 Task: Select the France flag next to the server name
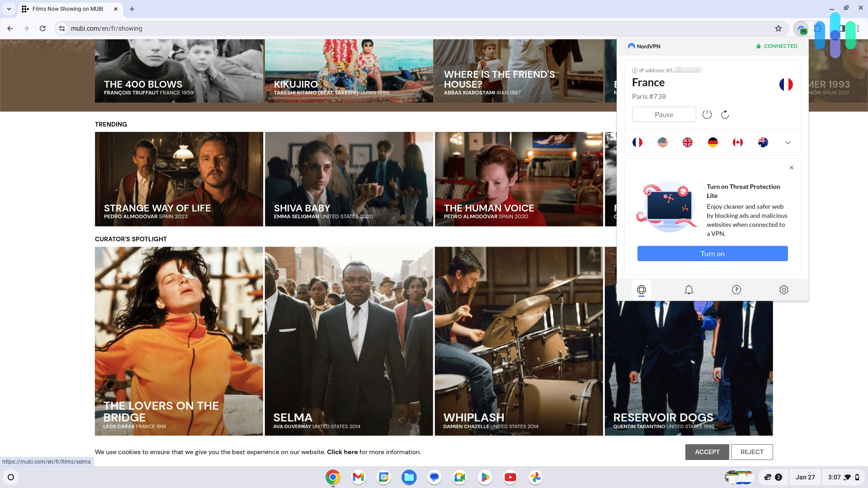pos(787,84)
